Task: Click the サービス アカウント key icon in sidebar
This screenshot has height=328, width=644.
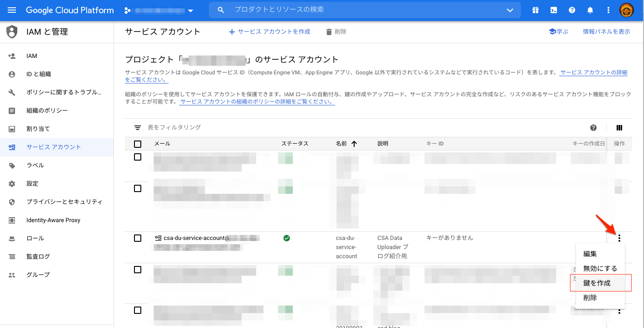Action: pyautogui.click(x=12, y=147)
